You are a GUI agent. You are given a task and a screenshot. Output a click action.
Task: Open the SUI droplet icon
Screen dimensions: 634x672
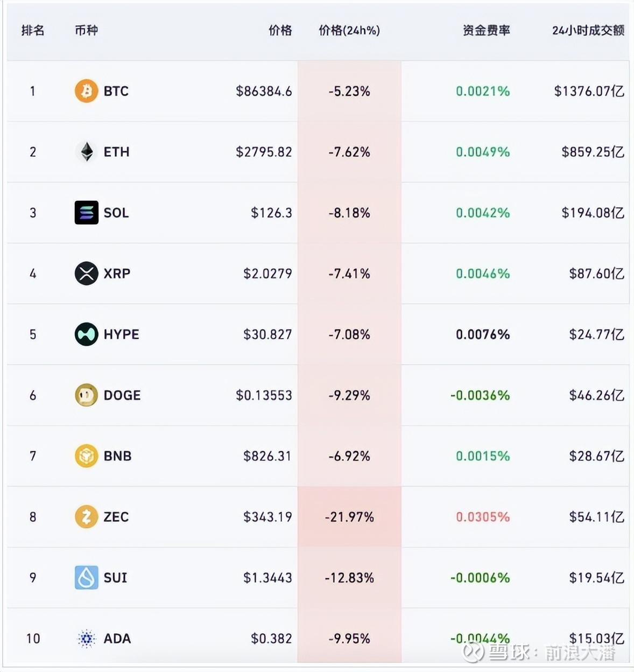click(x=86, y=578)
